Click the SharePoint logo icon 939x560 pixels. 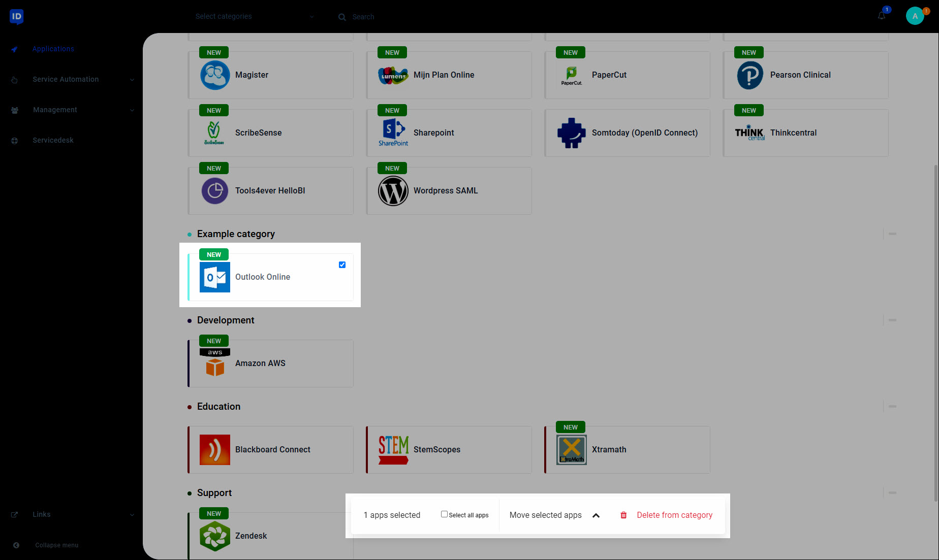pos(393,133)
